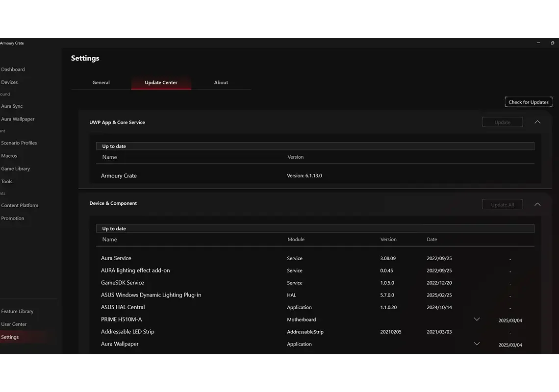Image resolution: width=559 pixels, height=392 pixels.
Task: Open the Promotion page
Action: [x=12, y=218]
